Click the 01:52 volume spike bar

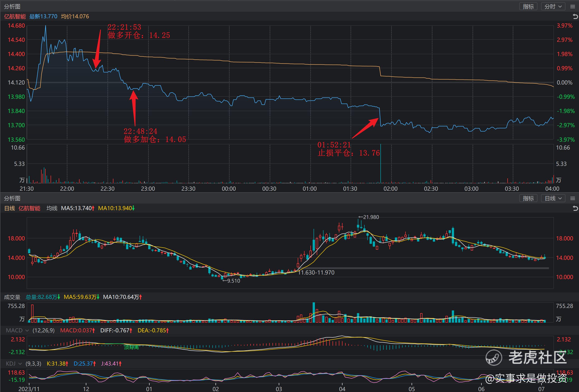point(381,164)
